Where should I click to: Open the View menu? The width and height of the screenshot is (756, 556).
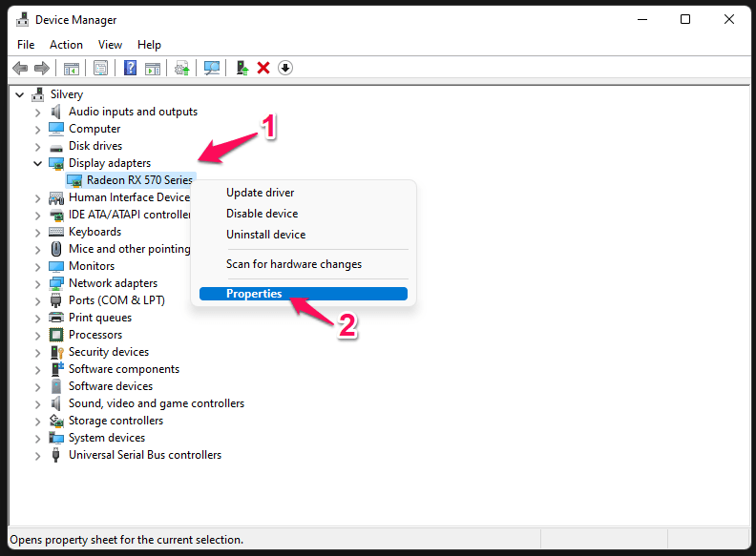110,45
